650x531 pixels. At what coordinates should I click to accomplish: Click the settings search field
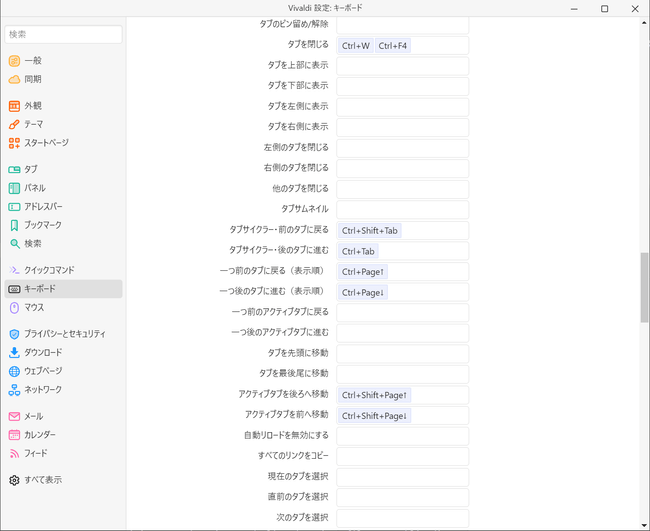63,34
